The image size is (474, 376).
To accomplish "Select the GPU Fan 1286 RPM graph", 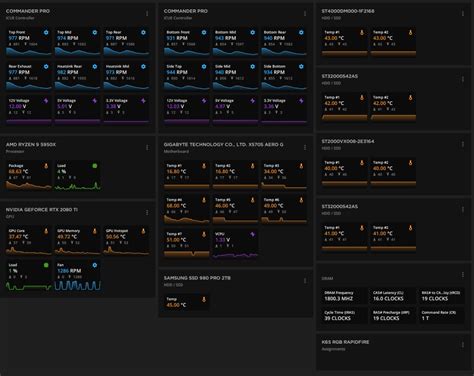I will (77, 285).
